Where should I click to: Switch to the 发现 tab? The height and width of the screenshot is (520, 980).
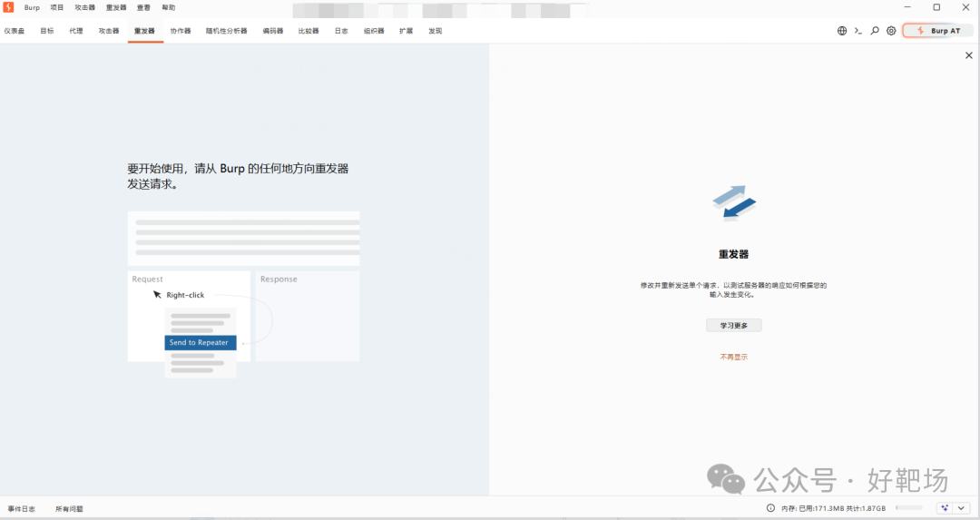[x=435, y=31]
